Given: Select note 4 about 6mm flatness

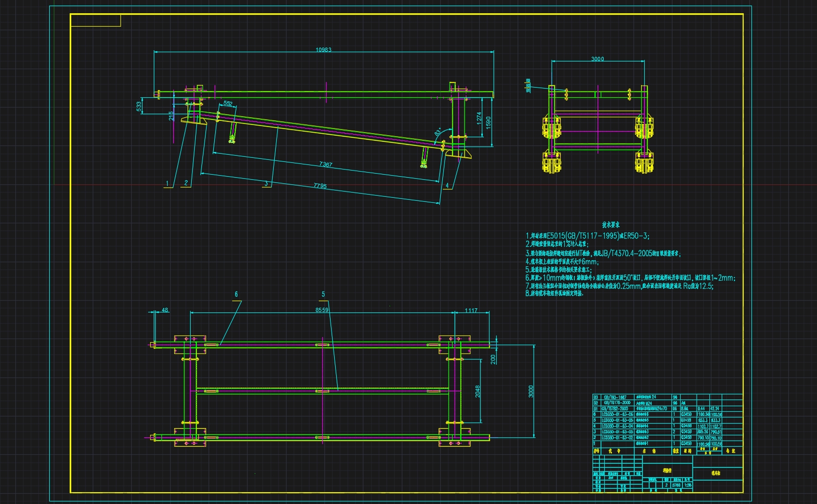Looking at the screenshot, I should [562, 261].
